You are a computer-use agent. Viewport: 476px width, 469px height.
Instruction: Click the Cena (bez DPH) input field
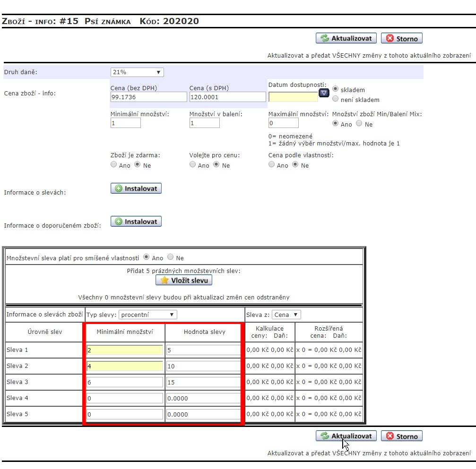pyautogui.click(x=148, y=97)
